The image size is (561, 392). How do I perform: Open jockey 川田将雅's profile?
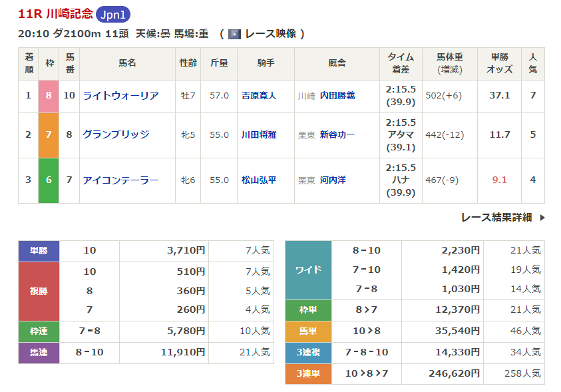click(258, 134)
